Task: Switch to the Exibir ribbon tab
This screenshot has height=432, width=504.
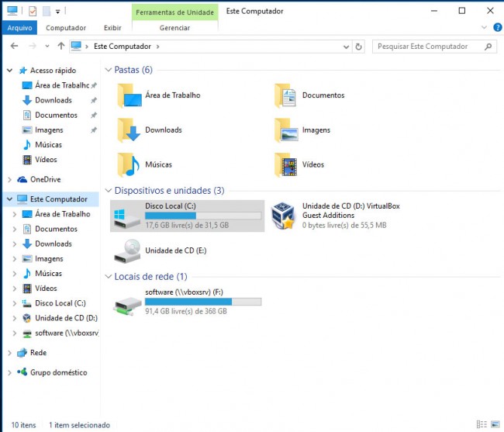Action: [x=112, y=28]
